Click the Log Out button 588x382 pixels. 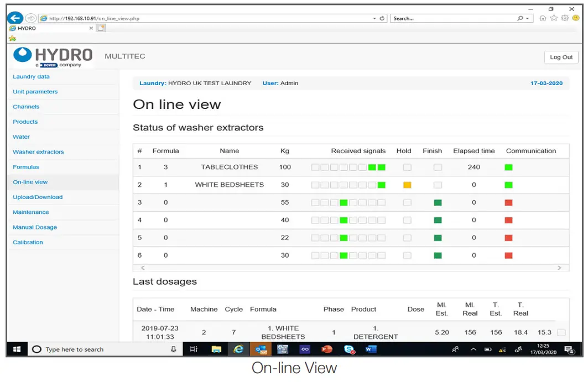click(x=561, y=57)
